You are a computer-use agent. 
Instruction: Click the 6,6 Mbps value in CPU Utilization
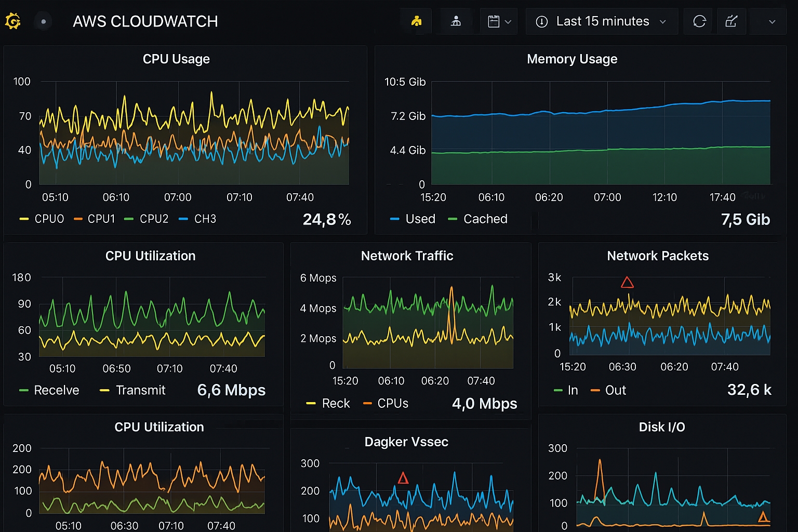click(x=231, y=390)
